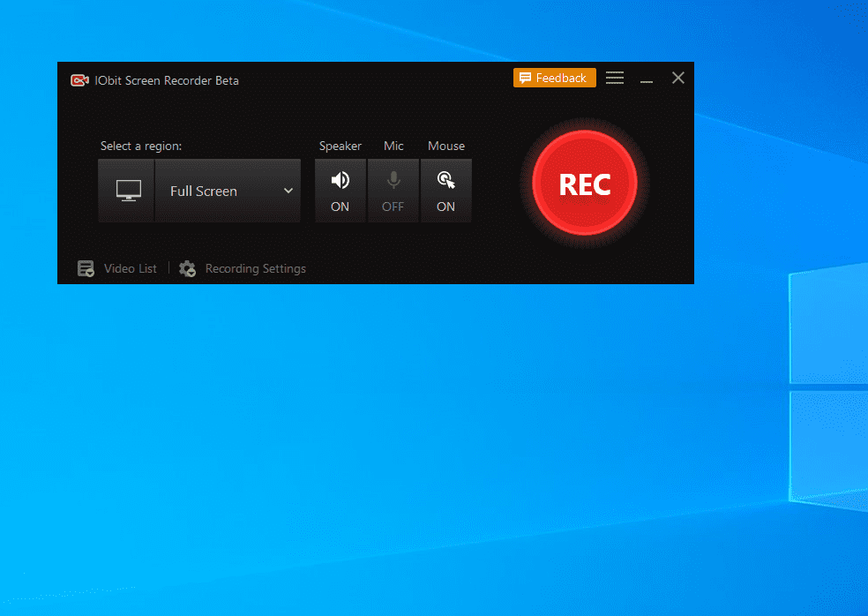Click the 'Mic' label text

point(393,146)
